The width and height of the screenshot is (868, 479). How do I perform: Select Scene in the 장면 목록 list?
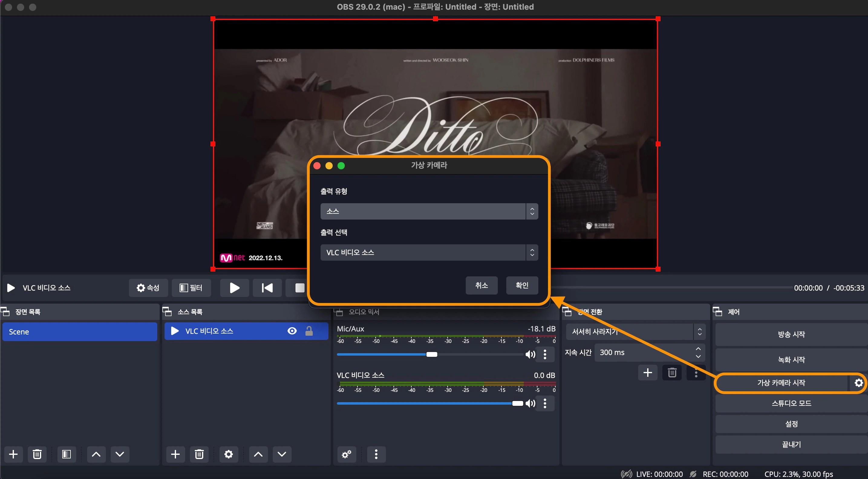click(x=80, y=331)
